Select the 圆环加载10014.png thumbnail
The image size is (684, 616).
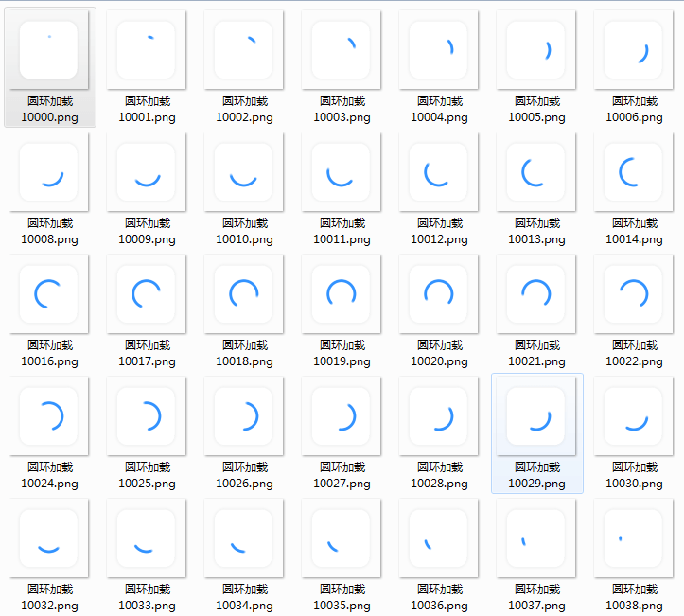pyautogui.click(x=634, y=171)
